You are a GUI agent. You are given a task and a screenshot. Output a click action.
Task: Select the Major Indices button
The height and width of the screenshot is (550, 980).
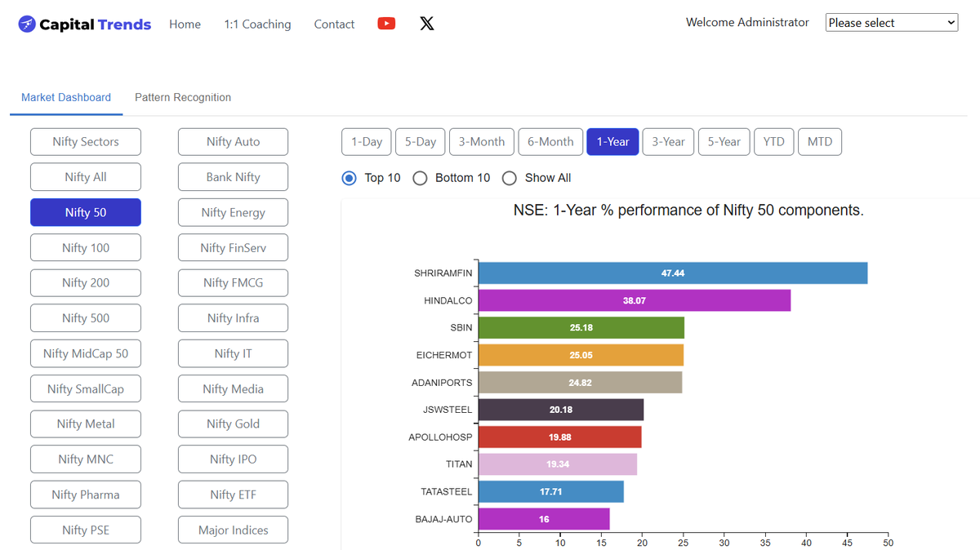[x=233, y=530]
